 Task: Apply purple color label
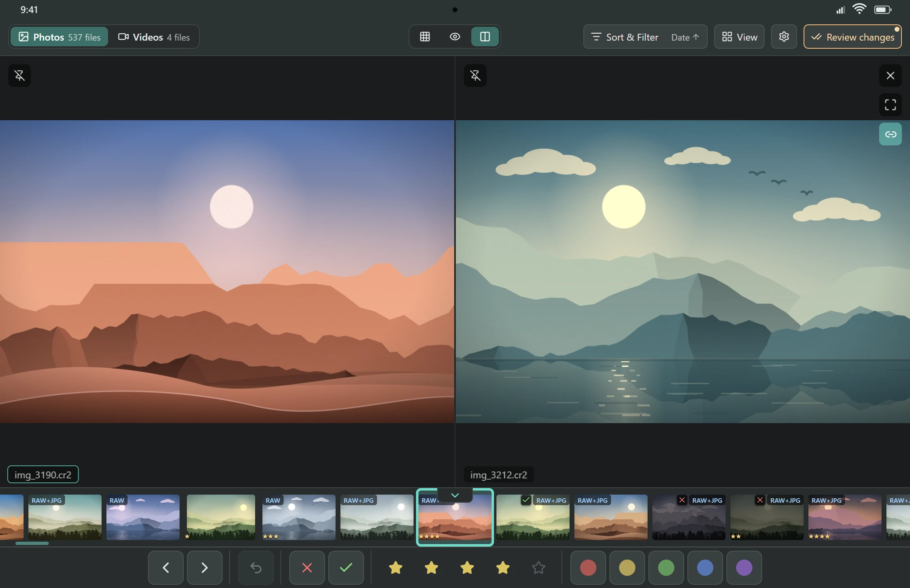point(744,568)
